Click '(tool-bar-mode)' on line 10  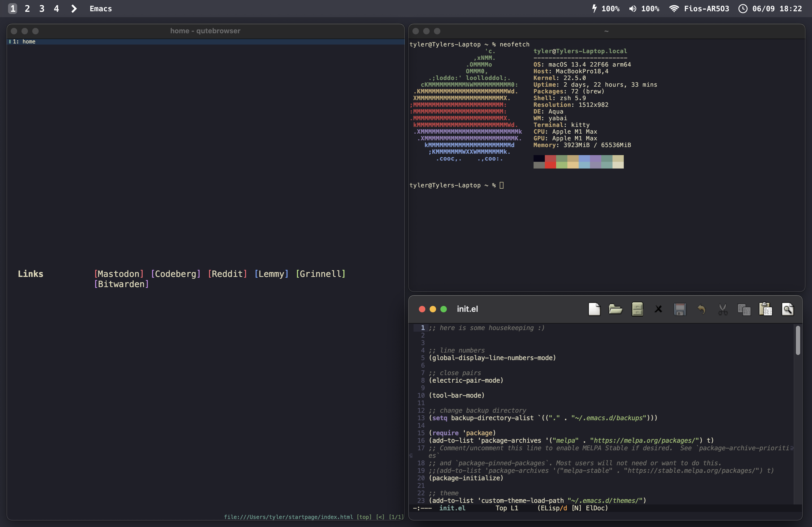click(x=456, y=396)
